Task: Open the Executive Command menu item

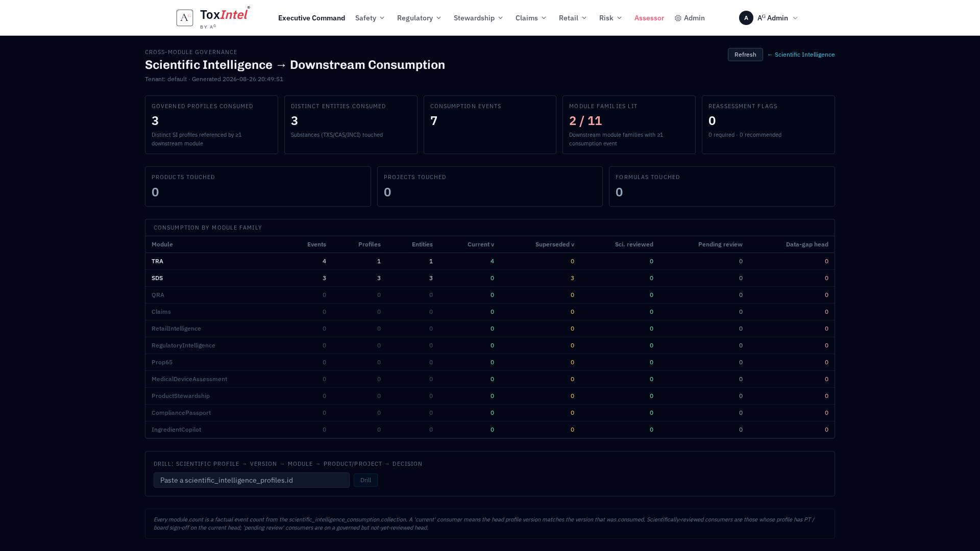Action: 311,18
